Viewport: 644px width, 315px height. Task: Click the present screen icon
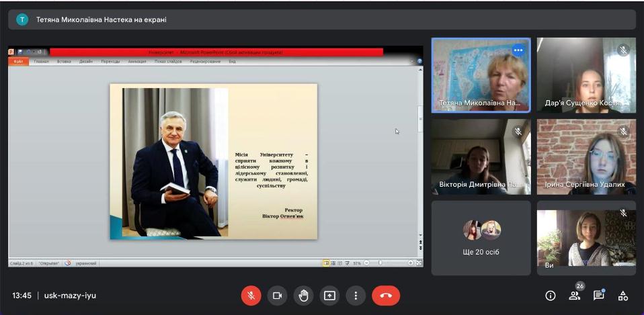click(x=329, y=296)
